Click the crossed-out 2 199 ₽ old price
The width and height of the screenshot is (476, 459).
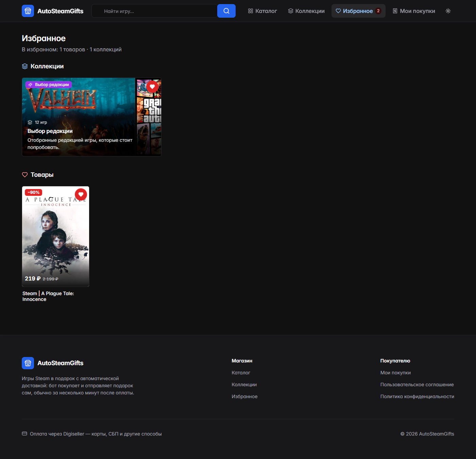(x=50, y=279)
